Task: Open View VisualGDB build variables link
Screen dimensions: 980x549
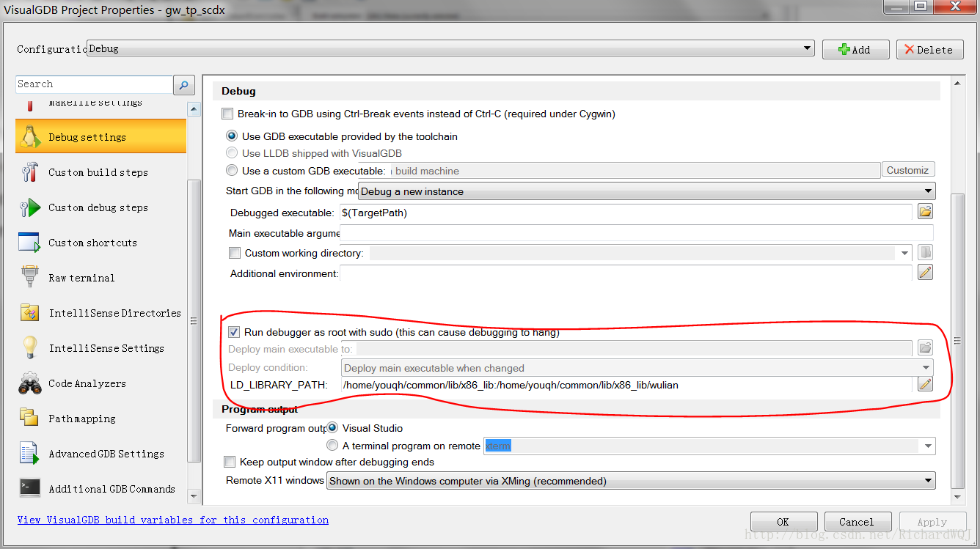Action: [173, 520]
